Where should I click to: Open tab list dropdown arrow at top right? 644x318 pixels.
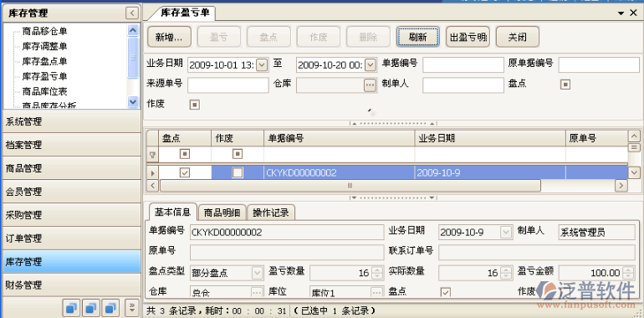pos(621,13)
